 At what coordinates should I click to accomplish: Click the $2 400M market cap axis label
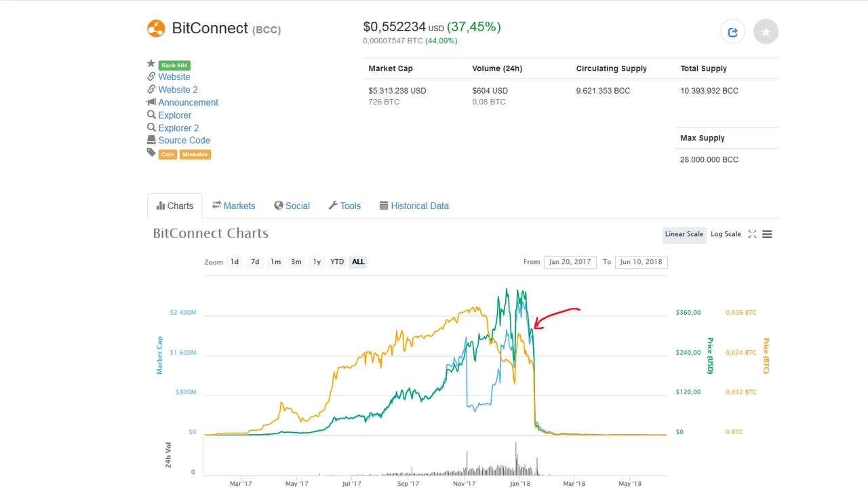coord(183,313)
